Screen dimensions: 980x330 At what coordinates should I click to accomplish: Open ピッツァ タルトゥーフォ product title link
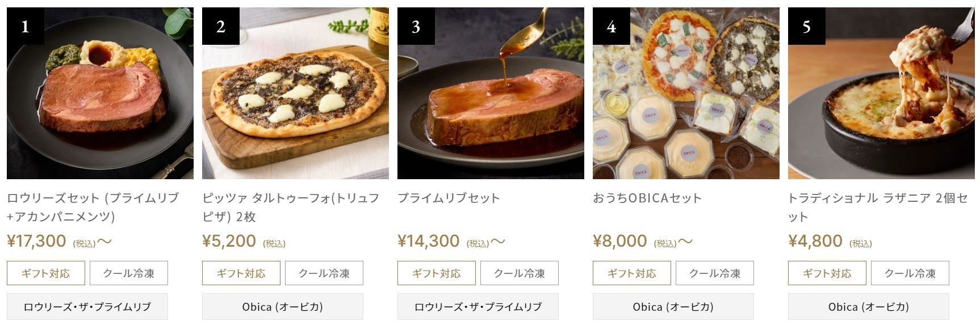pyautogui.click(x=290, y=207)
